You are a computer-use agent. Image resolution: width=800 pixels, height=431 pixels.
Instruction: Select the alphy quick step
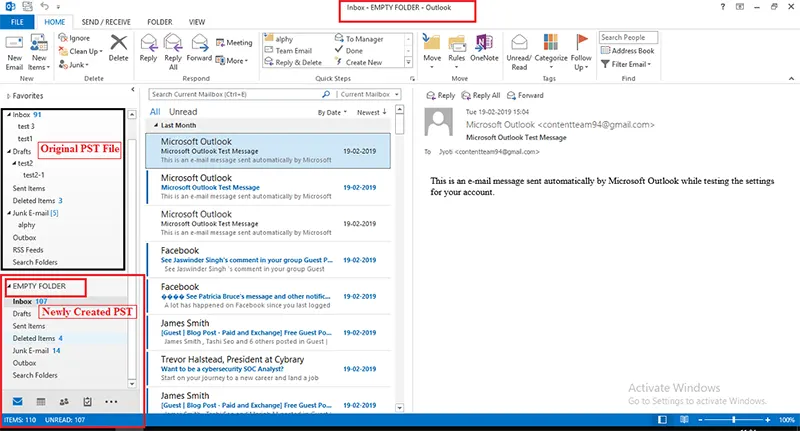279,39
